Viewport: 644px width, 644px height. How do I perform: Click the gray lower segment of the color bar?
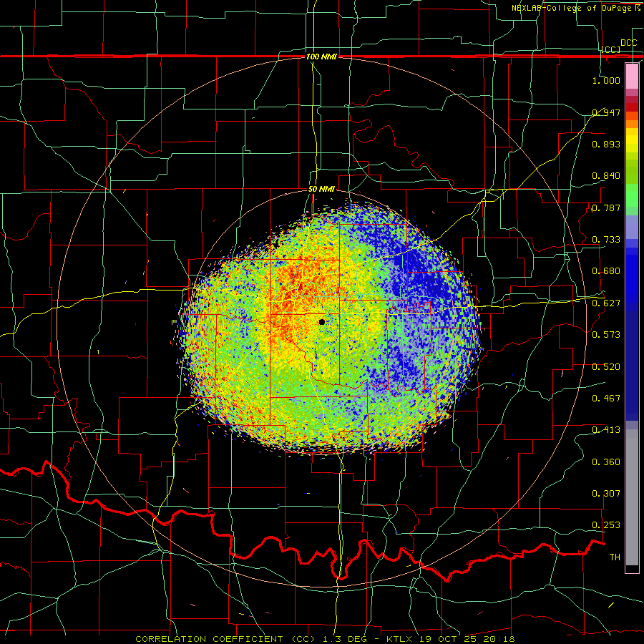pyautogui.click(x=632, y=497)
